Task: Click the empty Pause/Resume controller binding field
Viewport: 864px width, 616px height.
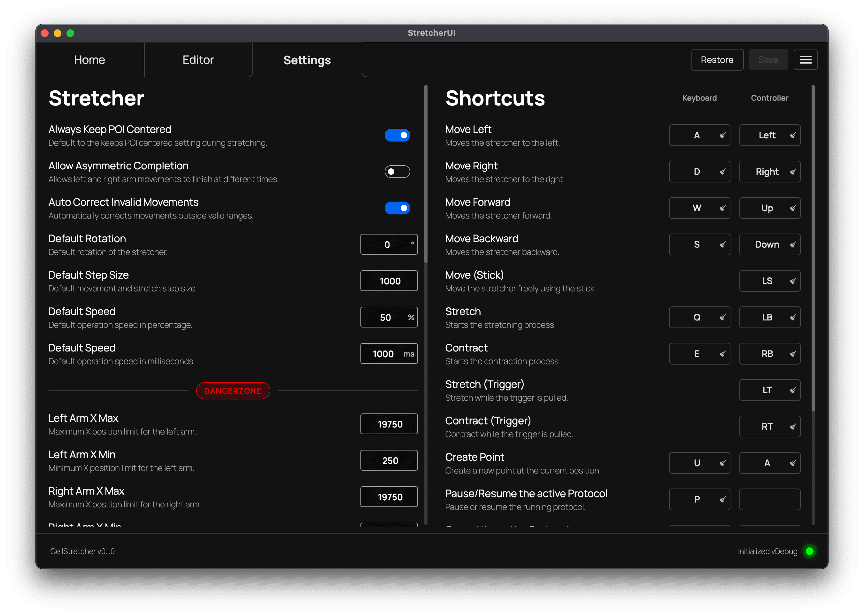Action: coord(769,500)
